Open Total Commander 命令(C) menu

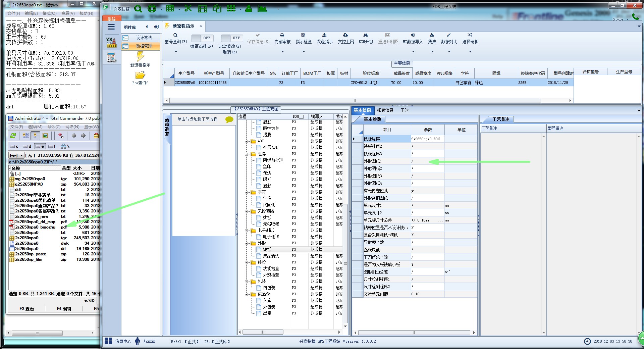pyautogui.click(x=54, y=127)
